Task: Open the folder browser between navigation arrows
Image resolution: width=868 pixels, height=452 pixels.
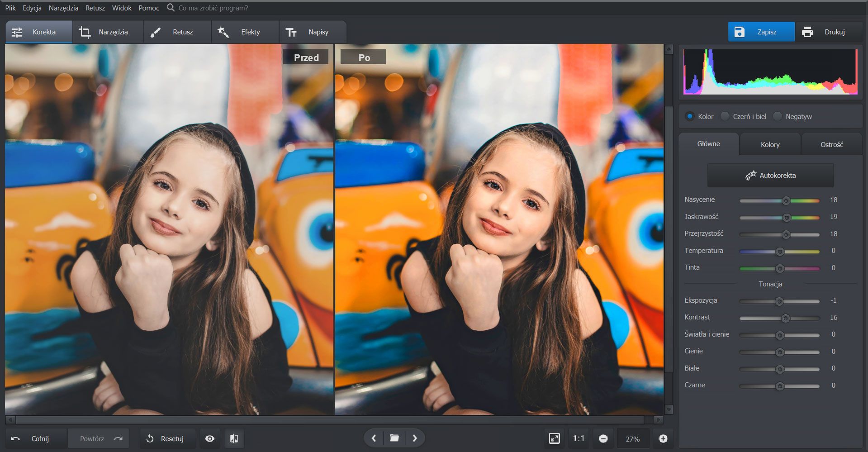Action: click(394, 438)
